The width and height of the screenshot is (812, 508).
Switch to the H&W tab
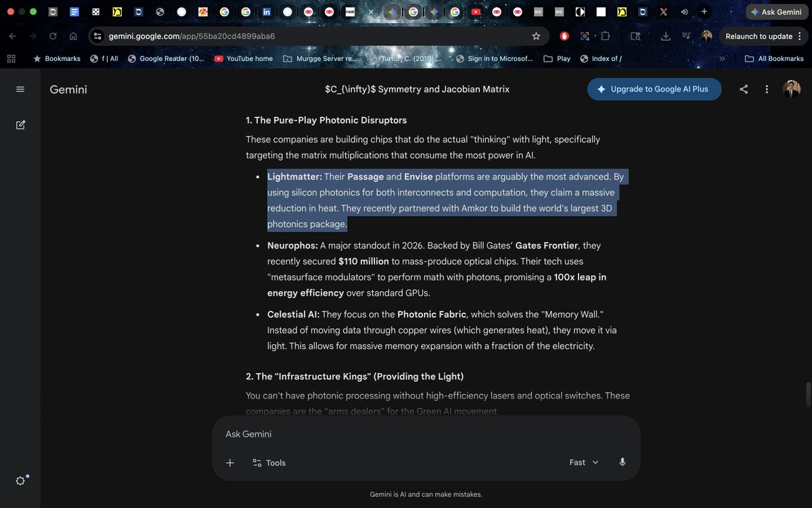click(350, 12)
